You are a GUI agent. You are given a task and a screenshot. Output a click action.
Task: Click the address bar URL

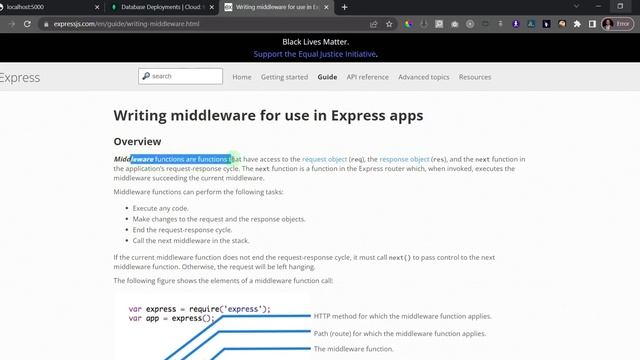pos(127,24)
